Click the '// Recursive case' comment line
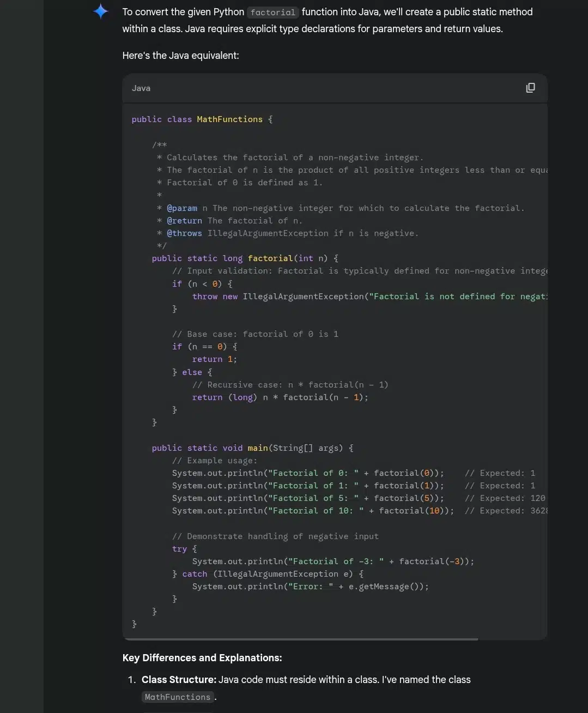Screen dimensions: 588x713 tap(290, 385)
